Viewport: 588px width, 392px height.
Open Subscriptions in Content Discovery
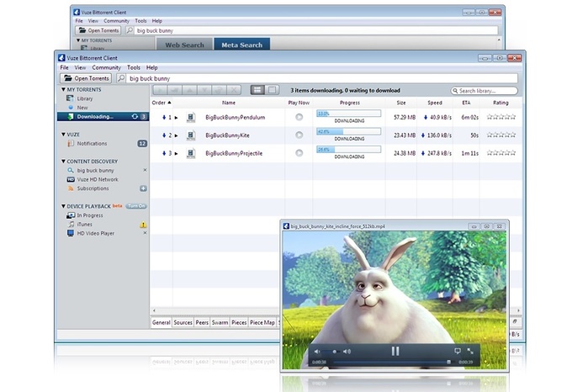(x=93, y=188)
